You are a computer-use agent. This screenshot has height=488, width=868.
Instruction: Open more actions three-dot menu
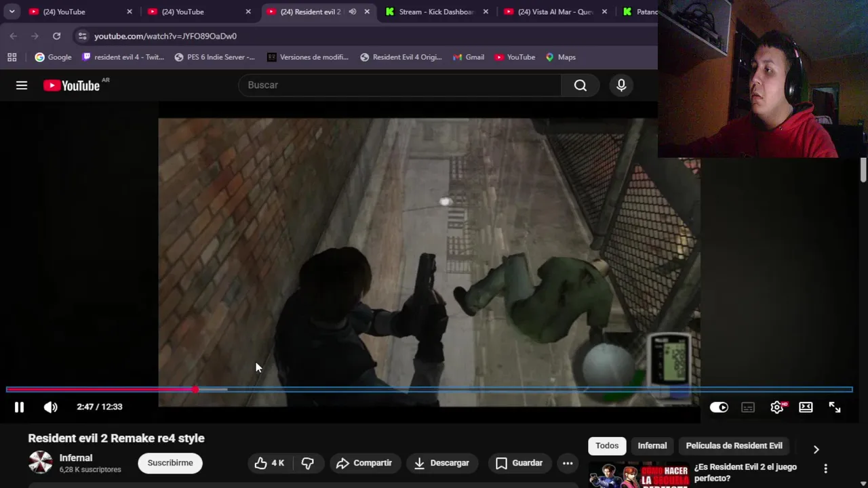click(568, 463)
